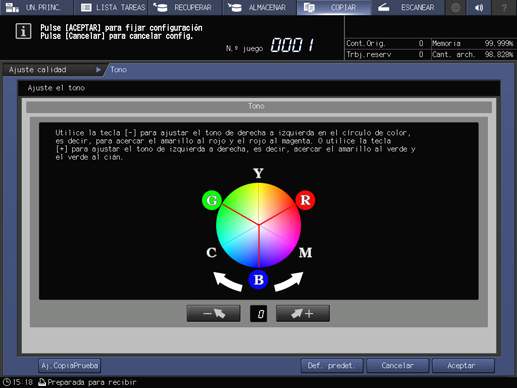Click the center of the color wheel
Viewport: 517px width, 388px height.
point(259,225)
